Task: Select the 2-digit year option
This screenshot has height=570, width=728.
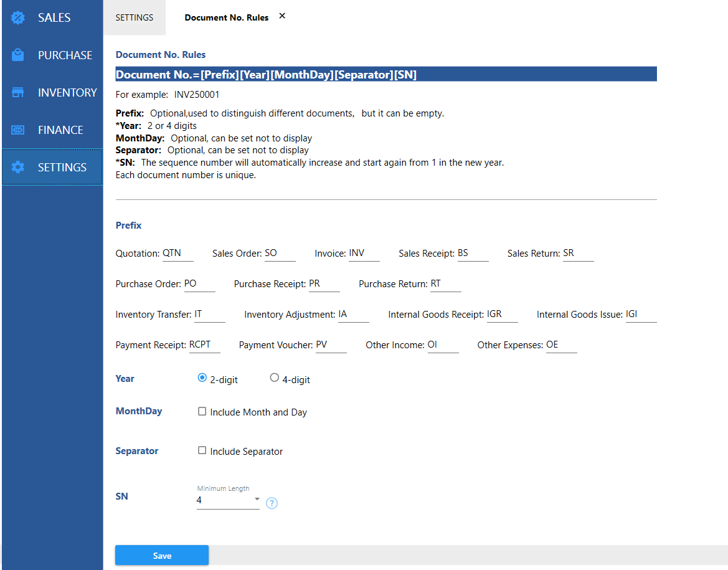Action: click(x=202, y=378)
